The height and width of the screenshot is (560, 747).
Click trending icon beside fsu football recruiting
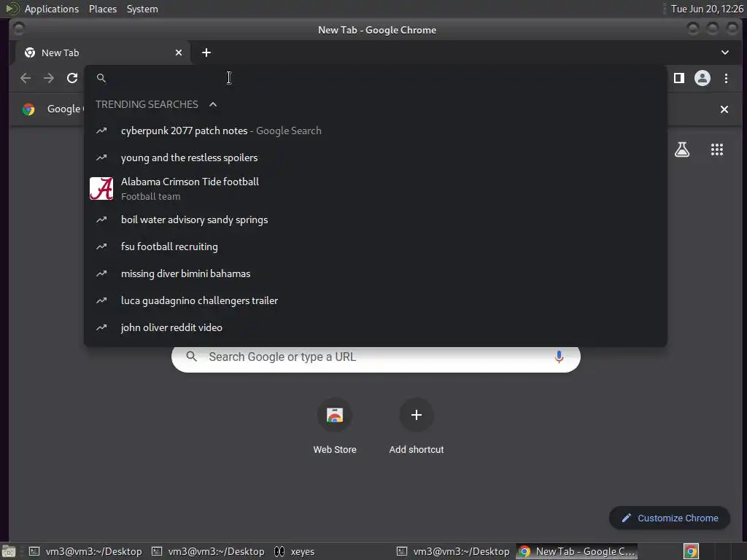click(101, 246)
